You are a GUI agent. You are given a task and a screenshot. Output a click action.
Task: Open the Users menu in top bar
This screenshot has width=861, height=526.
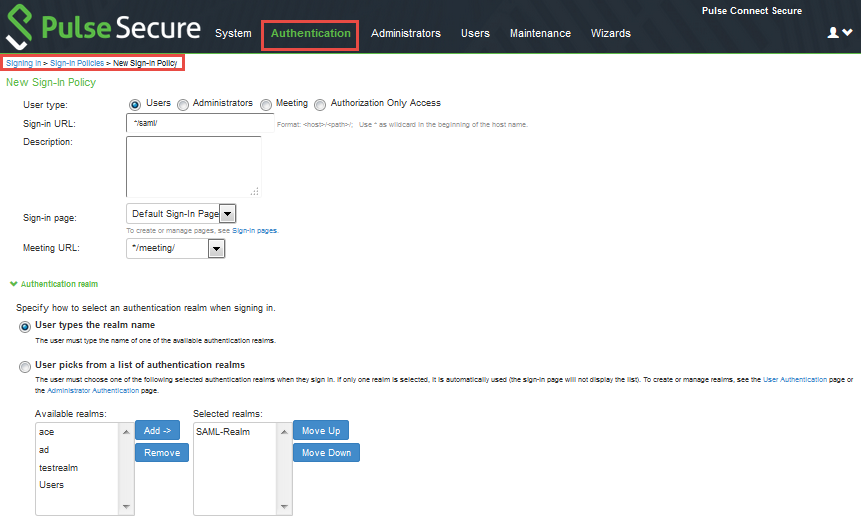coord(475,33)
